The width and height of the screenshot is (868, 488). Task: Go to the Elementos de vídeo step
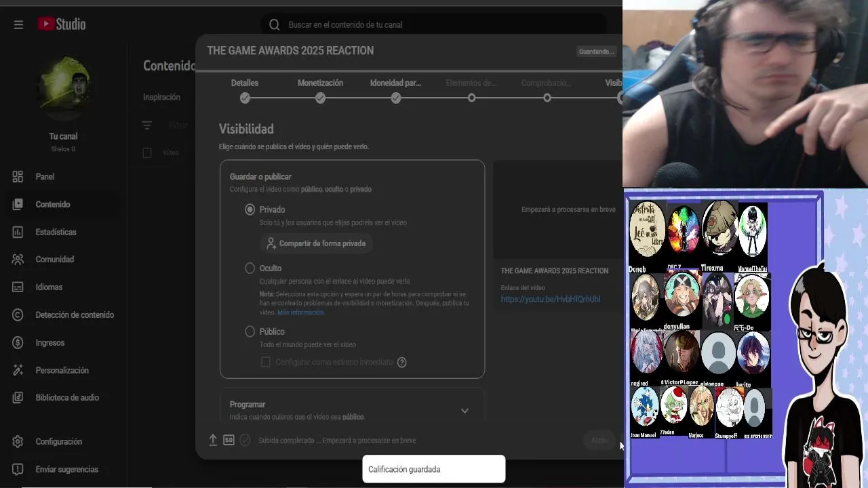coord(471,91)
